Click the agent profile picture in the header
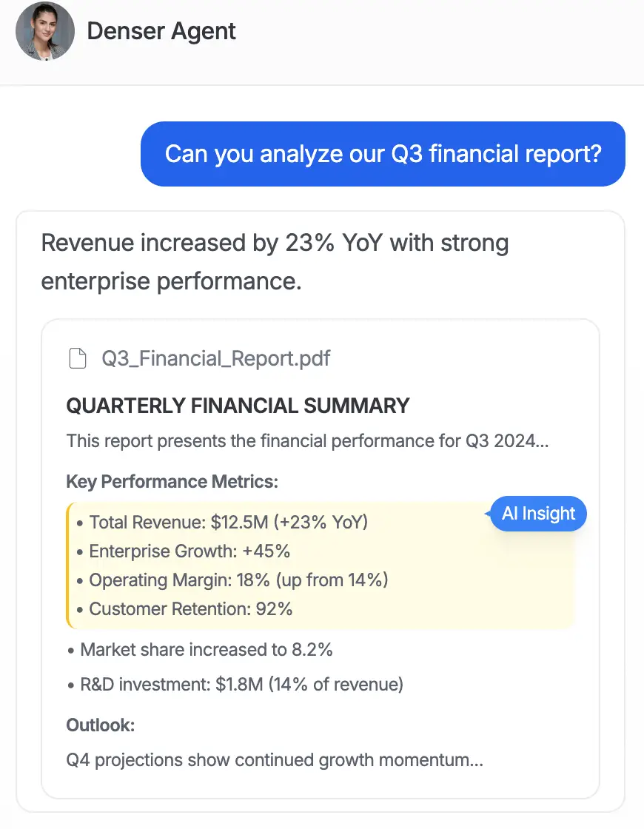 (x=44, y=31)
